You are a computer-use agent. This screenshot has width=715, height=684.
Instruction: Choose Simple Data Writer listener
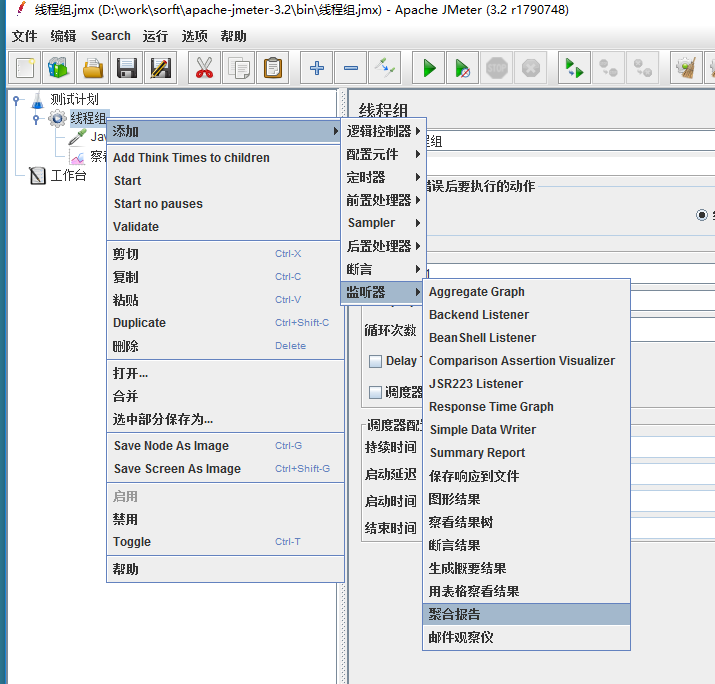click(527, 430)
